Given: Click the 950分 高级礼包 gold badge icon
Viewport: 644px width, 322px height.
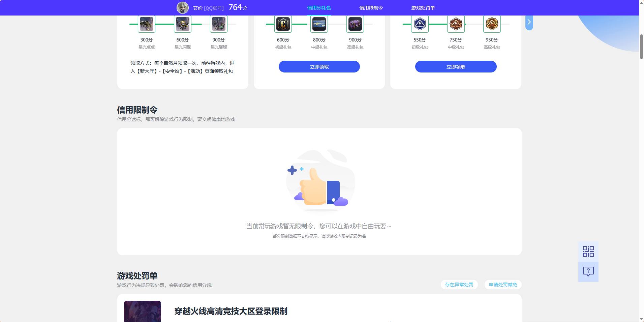Looking at the screenshot, I should pyautogui.click(x=492, y=24).
